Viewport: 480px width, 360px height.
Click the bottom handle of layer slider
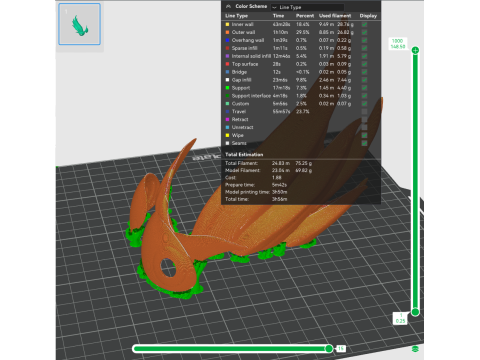[415, 312]
